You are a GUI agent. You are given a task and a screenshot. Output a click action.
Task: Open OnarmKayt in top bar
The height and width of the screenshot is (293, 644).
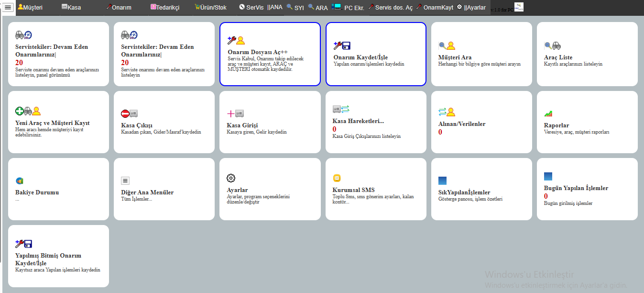coord(435,7)
